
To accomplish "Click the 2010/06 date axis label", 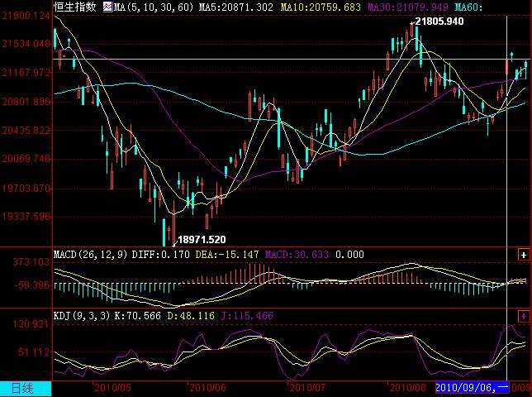I will [207, 388].
